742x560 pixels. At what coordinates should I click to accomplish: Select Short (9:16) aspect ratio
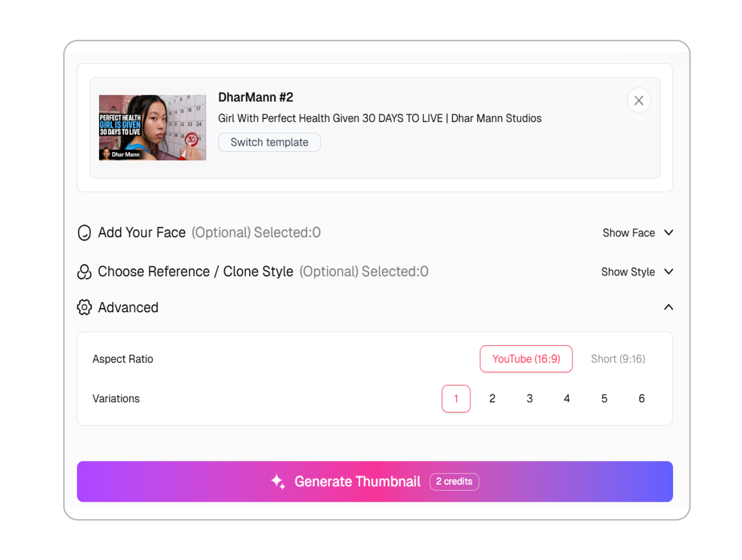pos(618,359)
